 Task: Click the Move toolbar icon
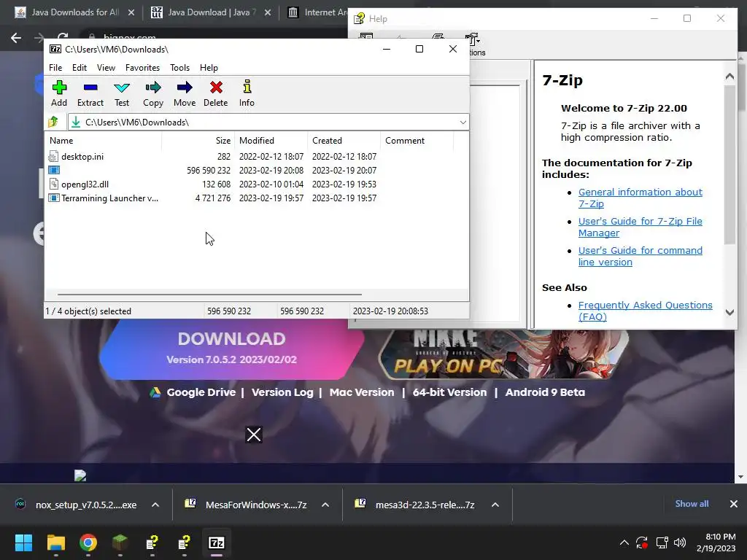[185, 93]
